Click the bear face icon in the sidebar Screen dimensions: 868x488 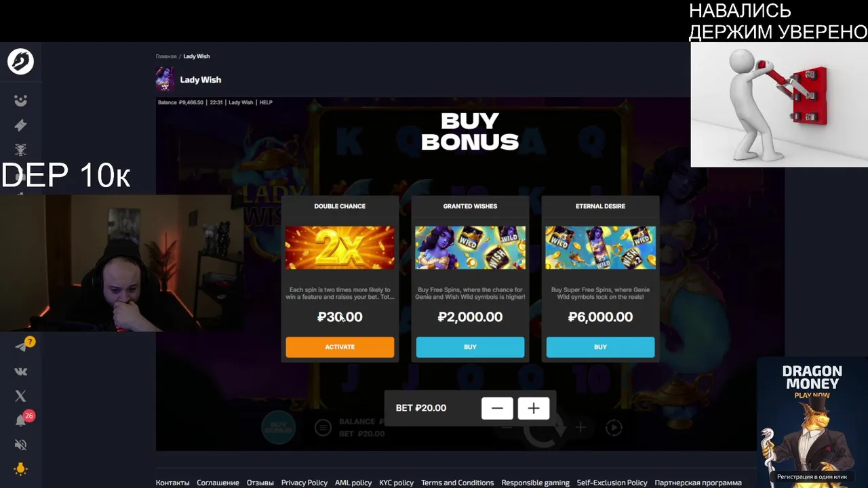pos(20,100)
